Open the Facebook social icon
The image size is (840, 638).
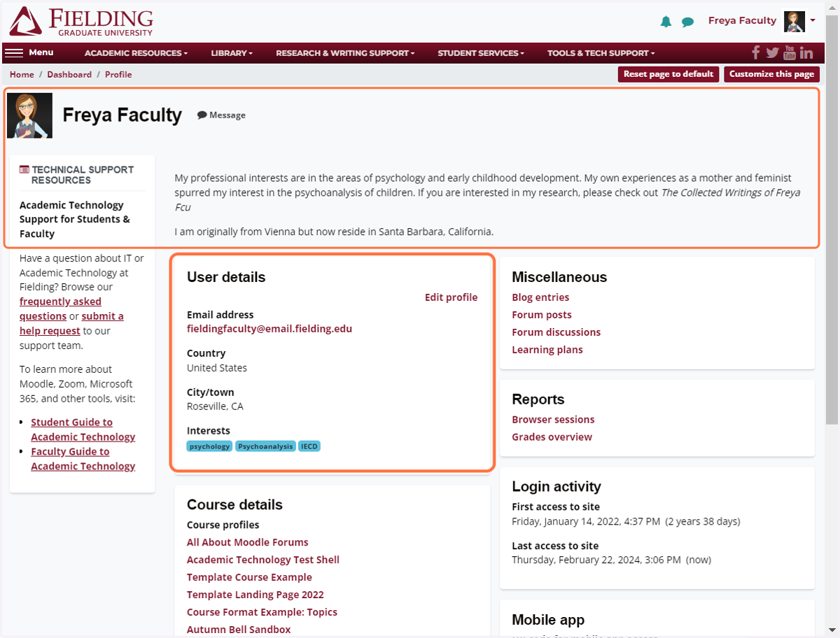pyautogui.click(x=755, y=52)
